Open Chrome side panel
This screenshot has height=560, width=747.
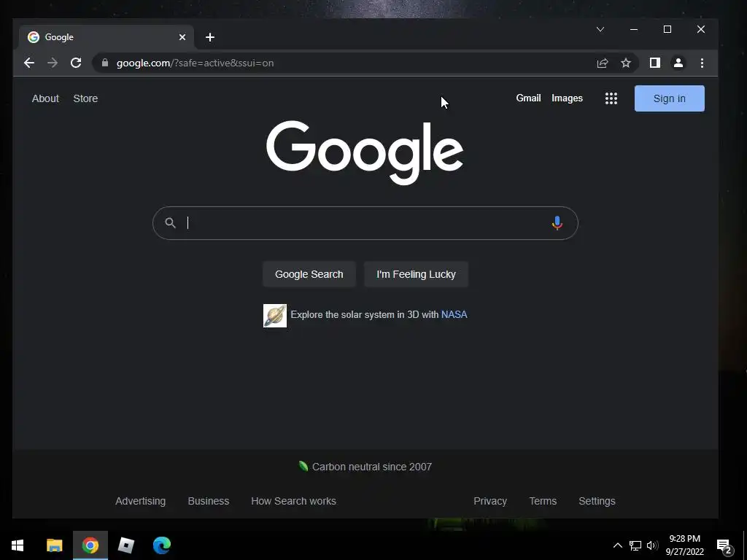point(655,63)
